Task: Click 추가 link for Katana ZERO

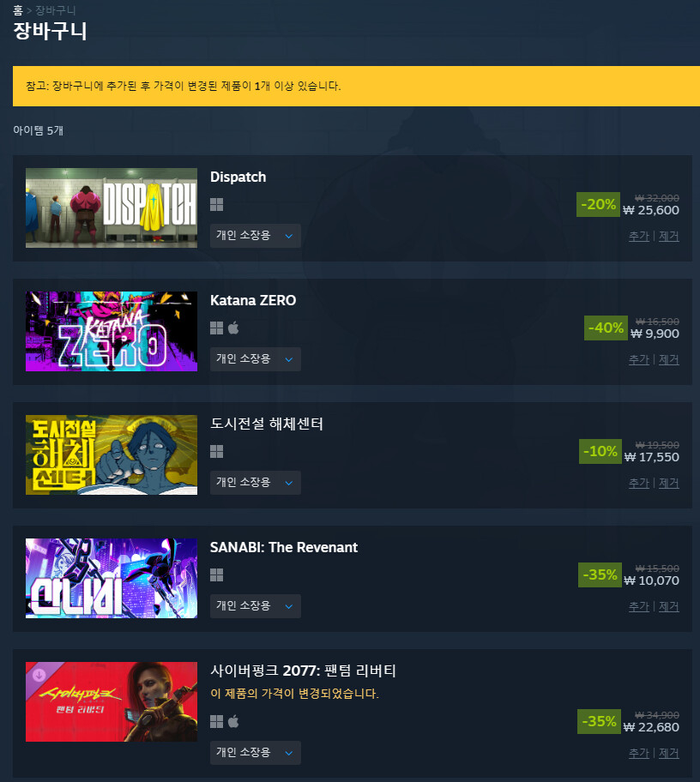Action: [639, 359]
